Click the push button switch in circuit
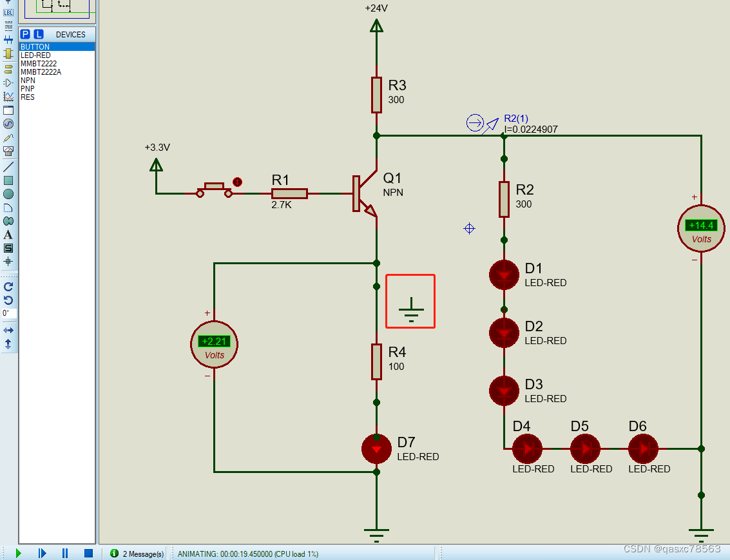The width and height of the screenshot is (730, 560). pyautogui.click(x=214, y=190)
